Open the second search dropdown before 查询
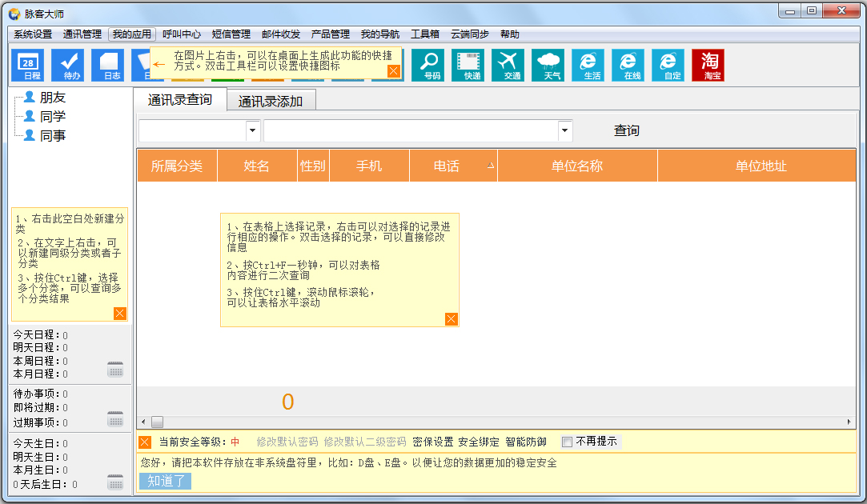This screenshot has width=867, height=504. click(x=563, y=130)
